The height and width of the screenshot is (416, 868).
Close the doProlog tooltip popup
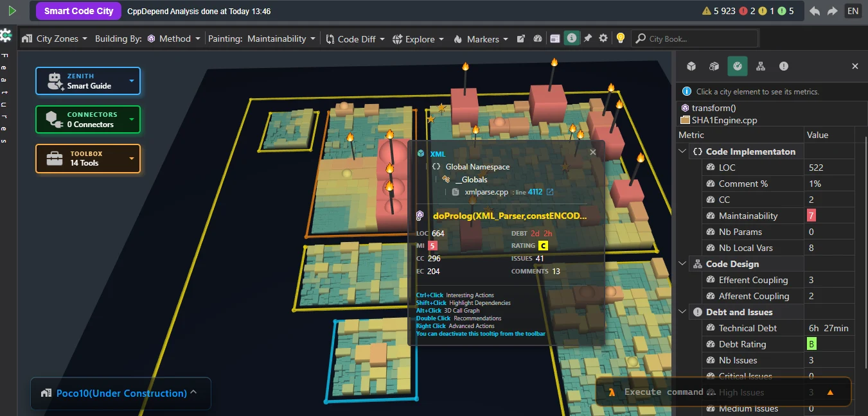click(x=593, y=152)
